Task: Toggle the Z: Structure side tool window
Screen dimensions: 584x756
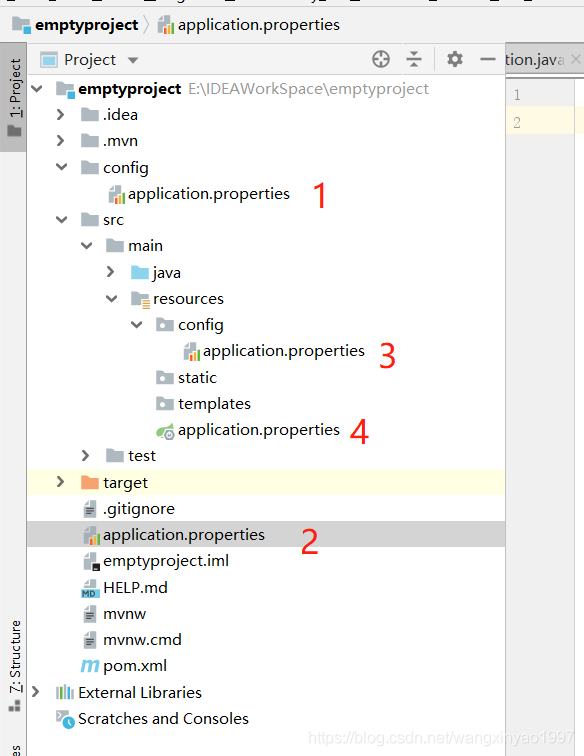Action: 14,665
